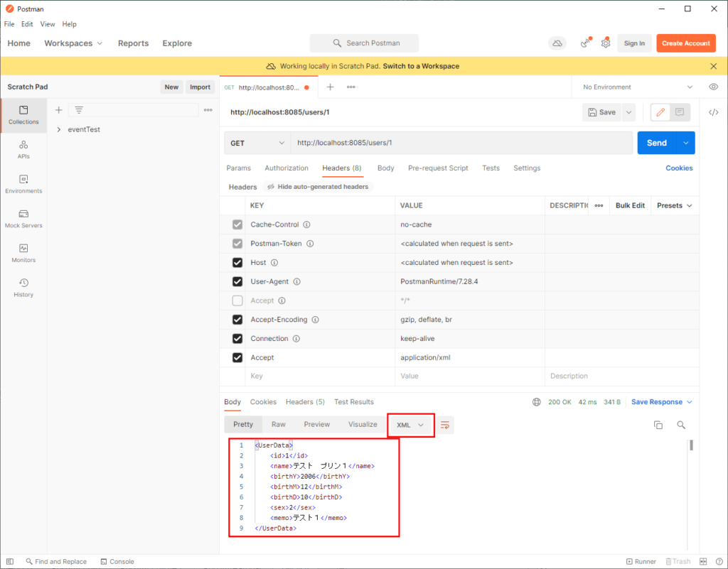Open the XML format dropdown
This screenshot has height=569, width=728.
(x=410, y=425)
